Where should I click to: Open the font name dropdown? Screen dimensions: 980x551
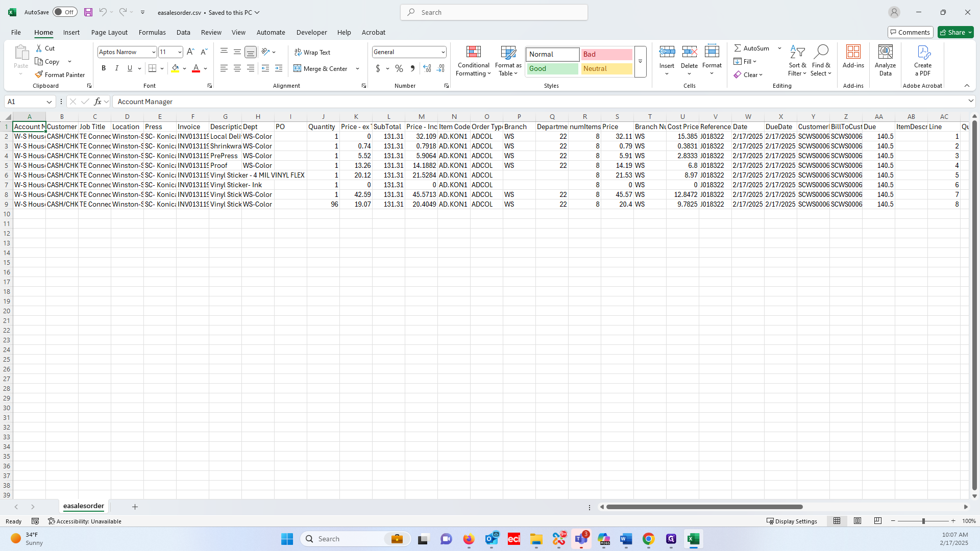[154, 52]
